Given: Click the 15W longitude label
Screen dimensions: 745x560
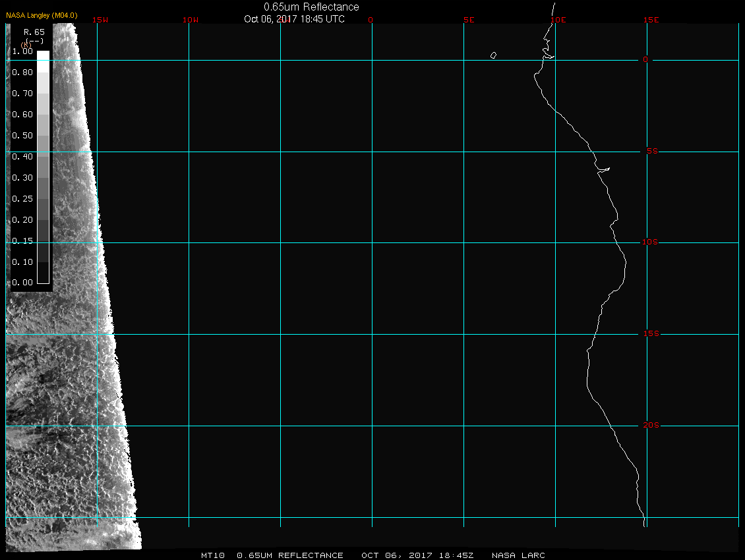Looking at the screenshot, I should pyautogui.click(x=100, y=20).
